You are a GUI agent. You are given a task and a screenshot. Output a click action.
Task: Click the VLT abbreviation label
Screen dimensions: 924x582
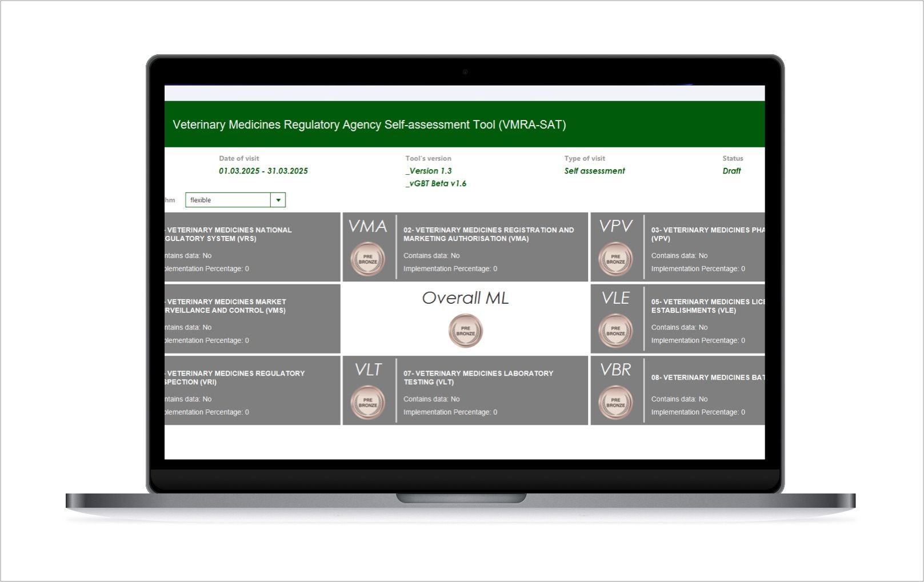click(x=368, y=370)
